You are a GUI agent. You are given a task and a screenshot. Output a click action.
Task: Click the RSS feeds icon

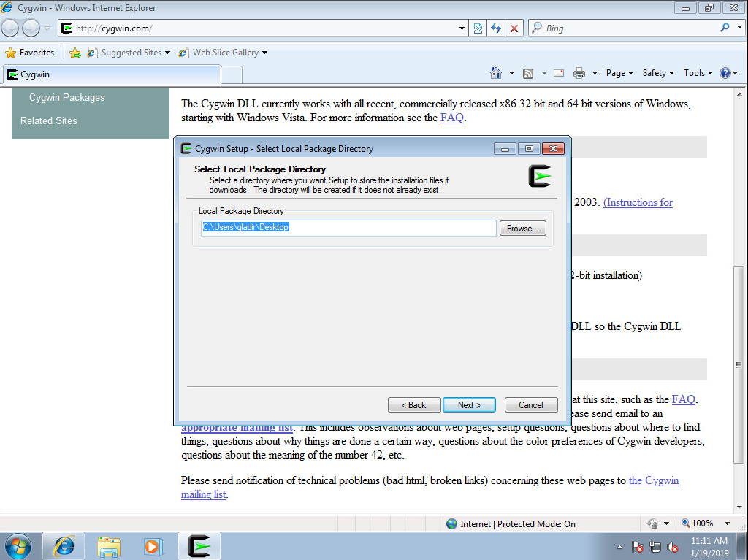(x=528, y=73)
